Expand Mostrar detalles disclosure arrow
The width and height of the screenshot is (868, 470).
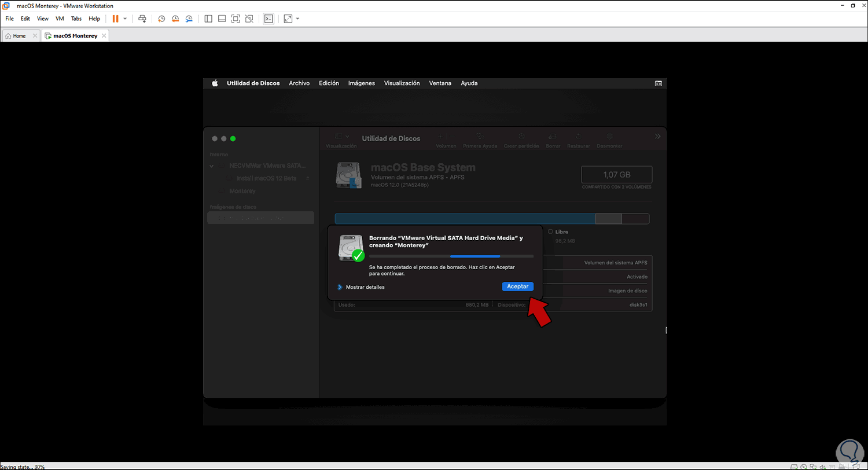(x=340, y=287)
